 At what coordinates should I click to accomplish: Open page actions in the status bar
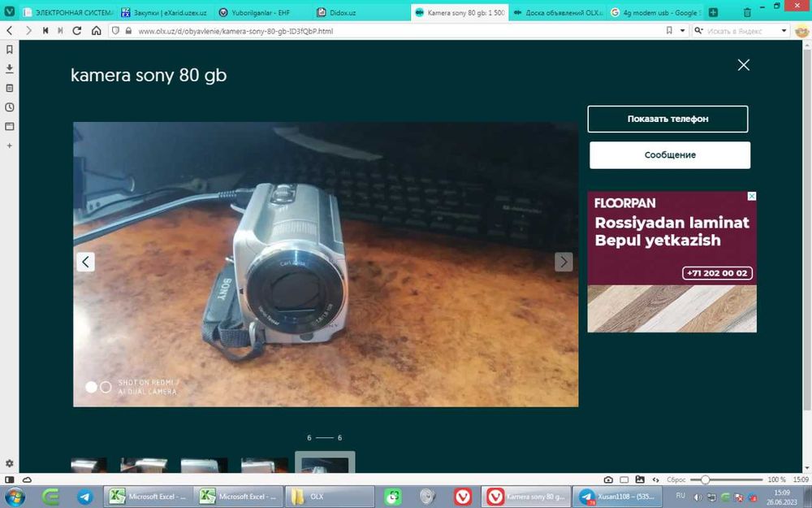pyautogui.click(x=655, y=480)
